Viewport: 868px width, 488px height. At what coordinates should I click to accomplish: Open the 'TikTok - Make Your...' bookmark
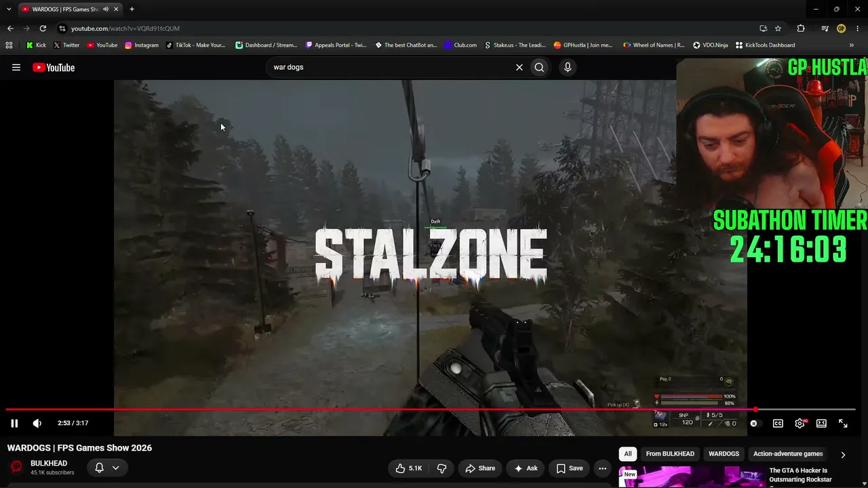196,45
